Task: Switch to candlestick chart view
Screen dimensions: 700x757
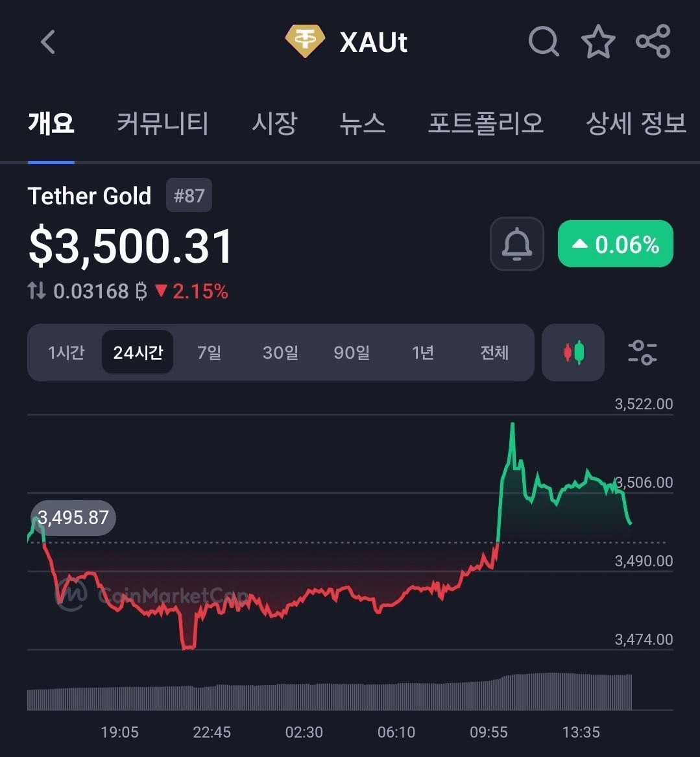Action: click(573, 352)
